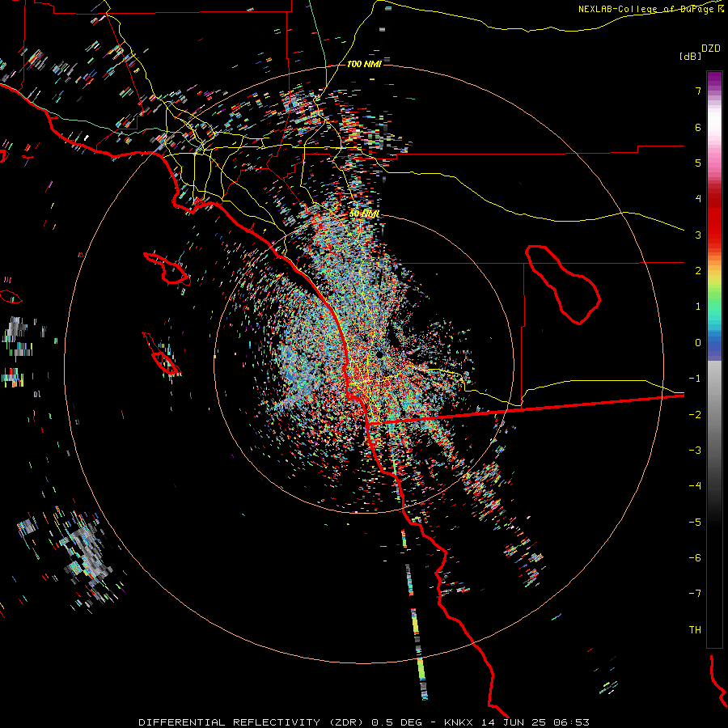The width and height of the screenshot is (728, 728).
Task: Click the [dB] unit label
Action: (690, 56)
